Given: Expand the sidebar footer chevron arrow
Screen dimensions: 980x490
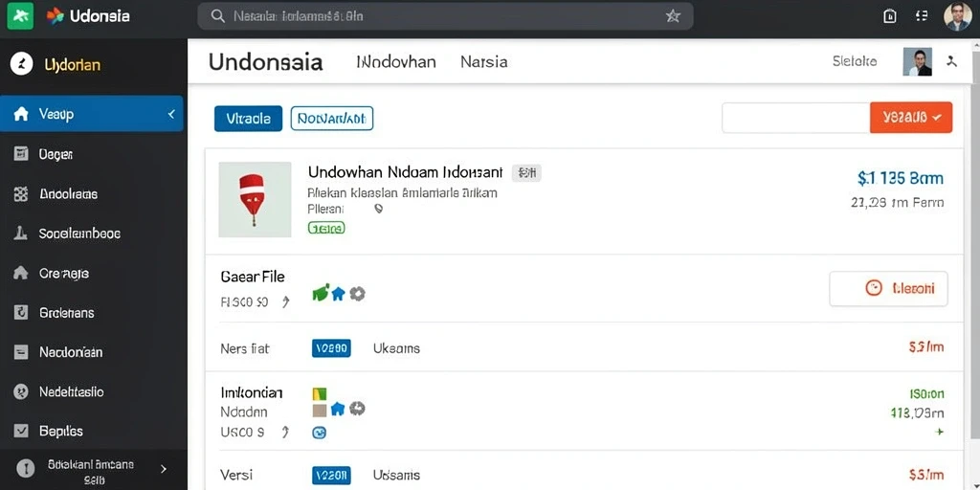Looking at the screenshot, I should tap(164, 468).
